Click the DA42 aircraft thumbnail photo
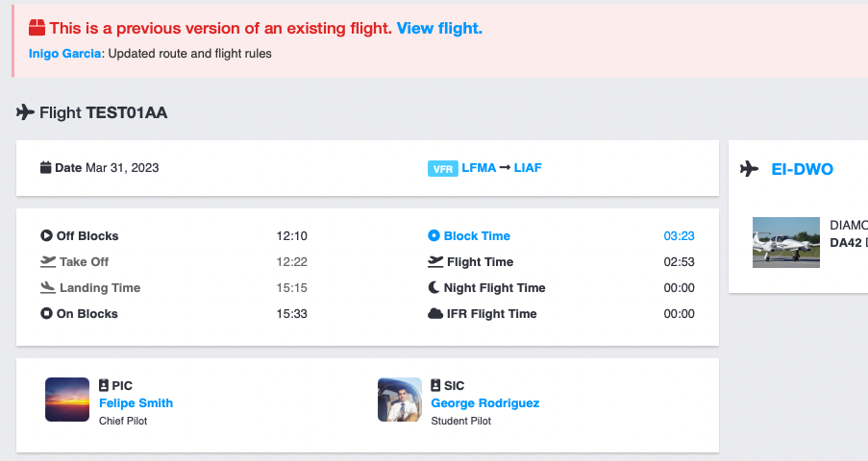Image resolution: width=868 pixels, height=461 pixels. [786, 242]
